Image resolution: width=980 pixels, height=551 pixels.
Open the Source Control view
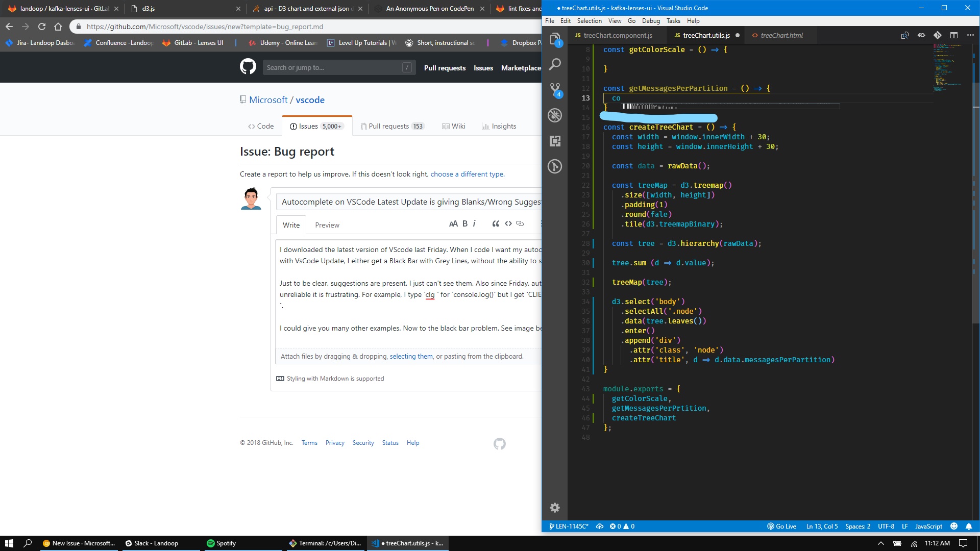[555, 90]
